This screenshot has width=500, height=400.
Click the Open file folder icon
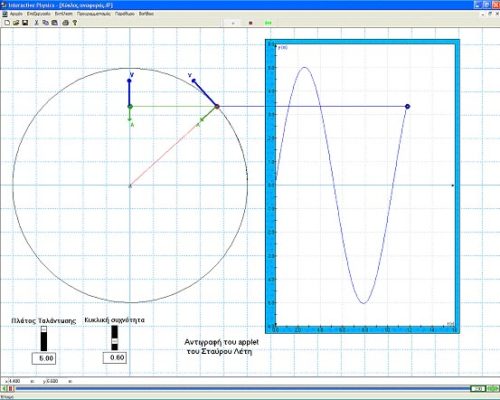coord(16,23)
